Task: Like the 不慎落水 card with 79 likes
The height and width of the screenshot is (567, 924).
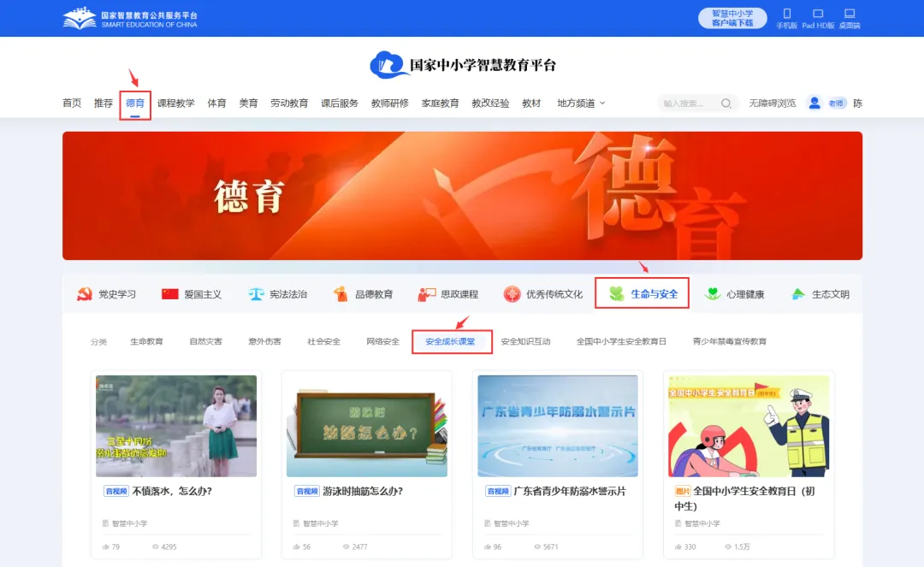Action: (x=106, y=547)
